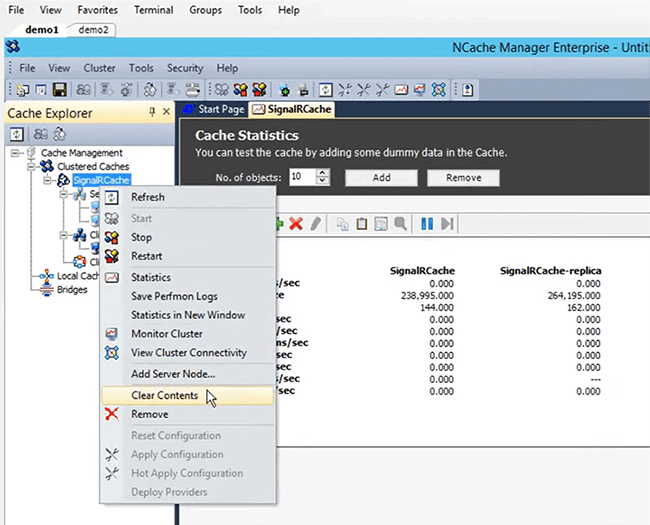The image size is (650, 525).
Task: Choose Save Perfmon Logs
Action: pos(188,297)
